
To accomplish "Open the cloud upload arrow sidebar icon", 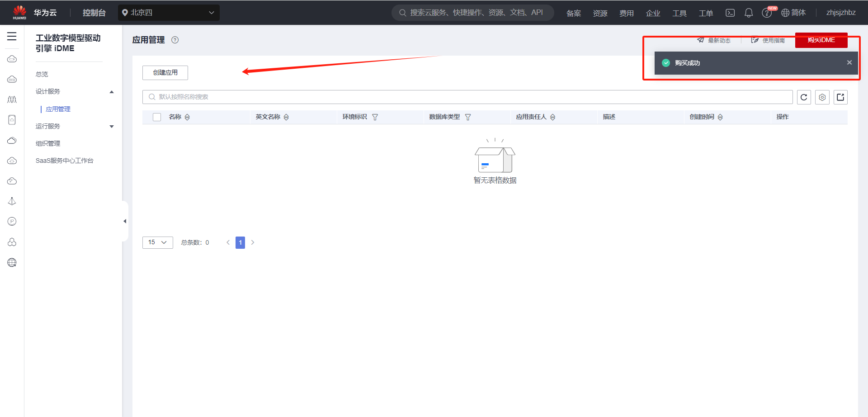I will 12,161.
